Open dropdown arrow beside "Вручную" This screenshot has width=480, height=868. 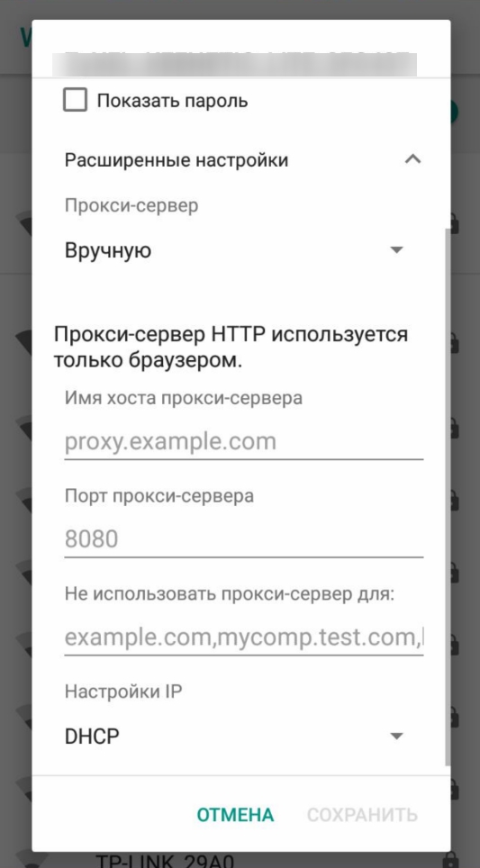tap(396, 250)
